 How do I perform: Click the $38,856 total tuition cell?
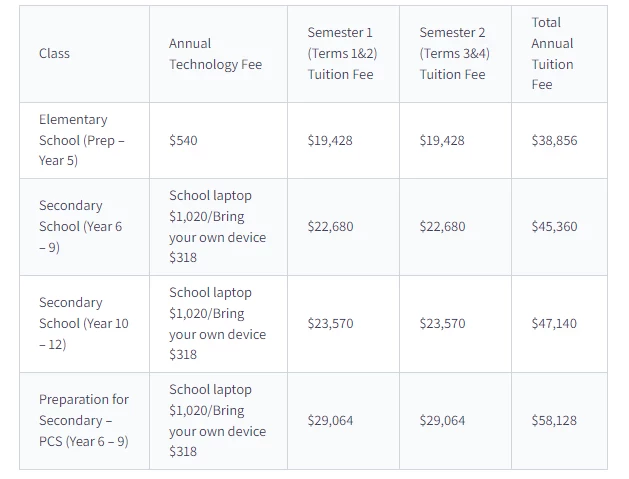pos(554,140)
